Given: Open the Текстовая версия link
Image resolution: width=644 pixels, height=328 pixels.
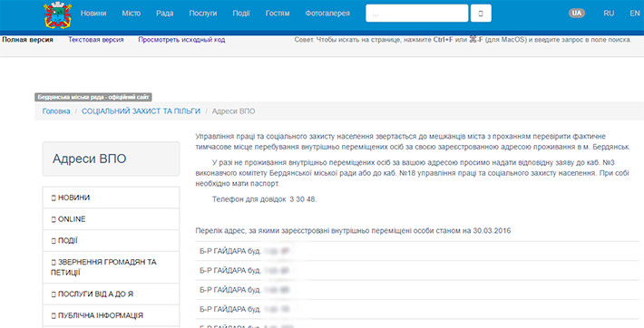Looking at the screenshot, I should (x=96, y=40).
